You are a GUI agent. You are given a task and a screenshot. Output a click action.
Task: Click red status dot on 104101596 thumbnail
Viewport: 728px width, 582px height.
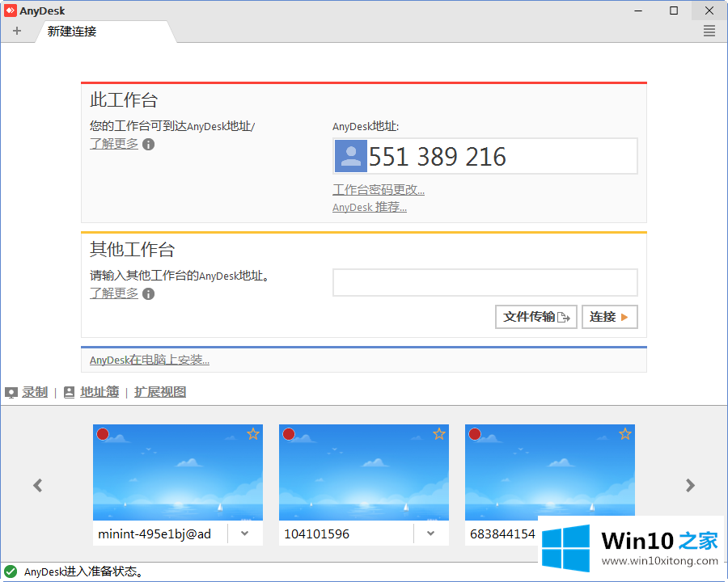pyautogui.click(x=289, y=434)
